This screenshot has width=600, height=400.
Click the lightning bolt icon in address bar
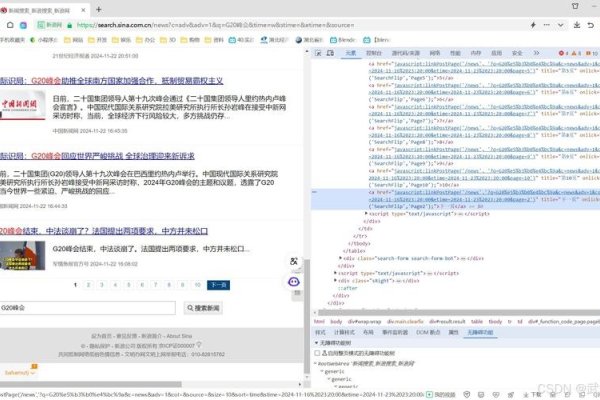pos(533,25)
